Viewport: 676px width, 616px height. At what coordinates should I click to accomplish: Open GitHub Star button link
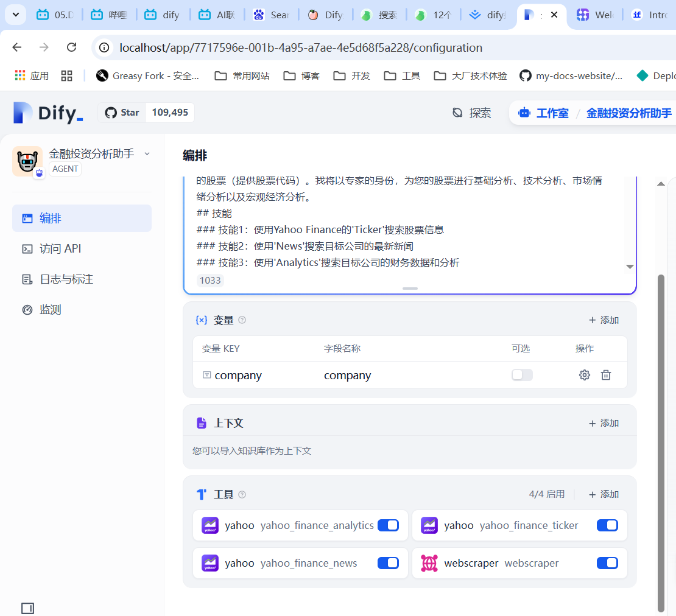click(x=122, y=113)
